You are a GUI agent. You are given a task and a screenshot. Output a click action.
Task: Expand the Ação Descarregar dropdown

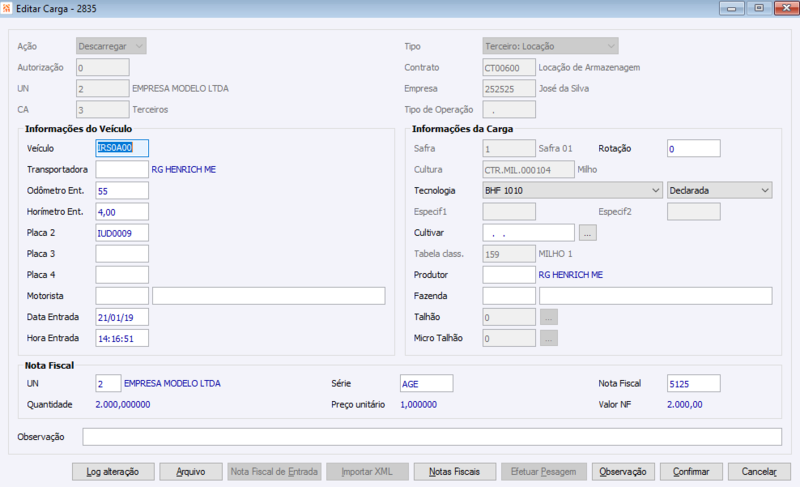click(x=111, y=46)
